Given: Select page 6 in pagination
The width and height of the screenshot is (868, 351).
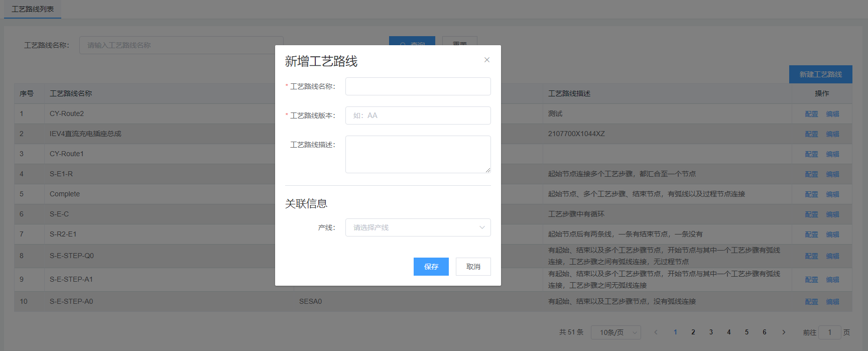Looking at the screenshot, I should coord(765,332).
